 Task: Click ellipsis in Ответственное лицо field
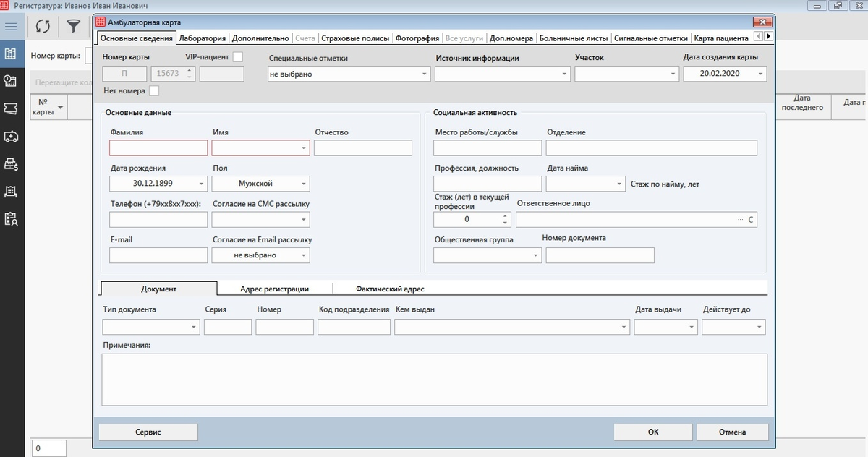click(x=740, y=219)
